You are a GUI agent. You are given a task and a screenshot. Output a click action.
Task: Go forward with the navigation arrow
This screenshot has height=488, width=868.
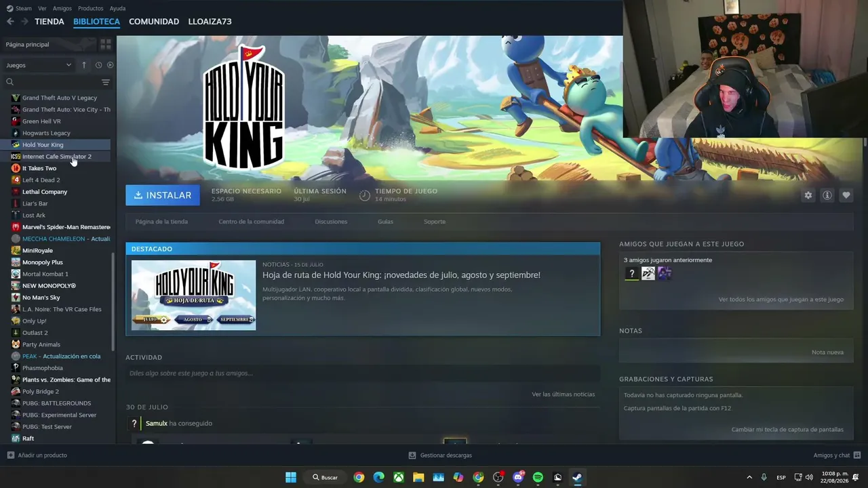coord(24,22)
